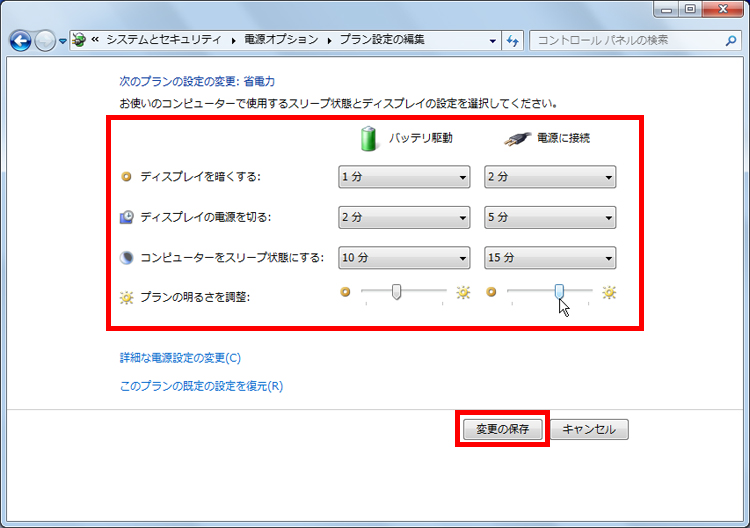Click the ディスプレイの電源を切る monitor icon

point(126,217)
